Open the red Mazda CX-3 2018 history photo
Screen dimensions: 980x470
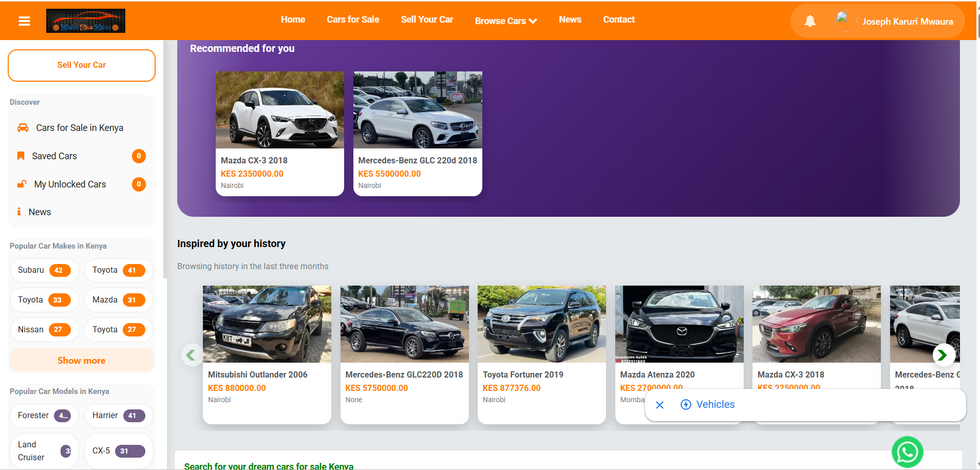[817, 324]
